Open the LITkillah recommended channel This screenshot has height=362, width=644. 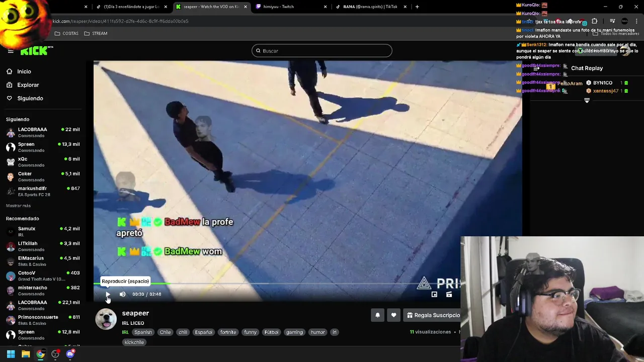coord(43,246)
